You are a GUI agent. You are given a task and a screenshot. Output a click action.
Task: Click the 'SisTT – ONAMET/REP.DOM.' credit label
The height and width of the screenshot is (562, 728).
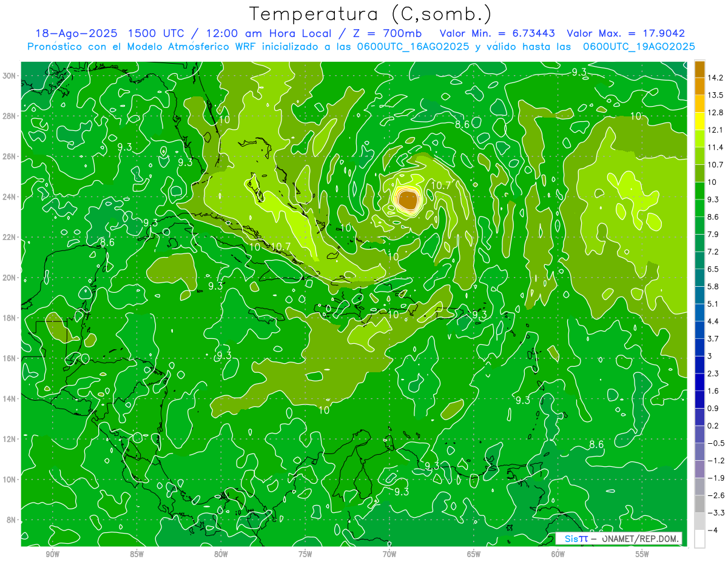619,538
